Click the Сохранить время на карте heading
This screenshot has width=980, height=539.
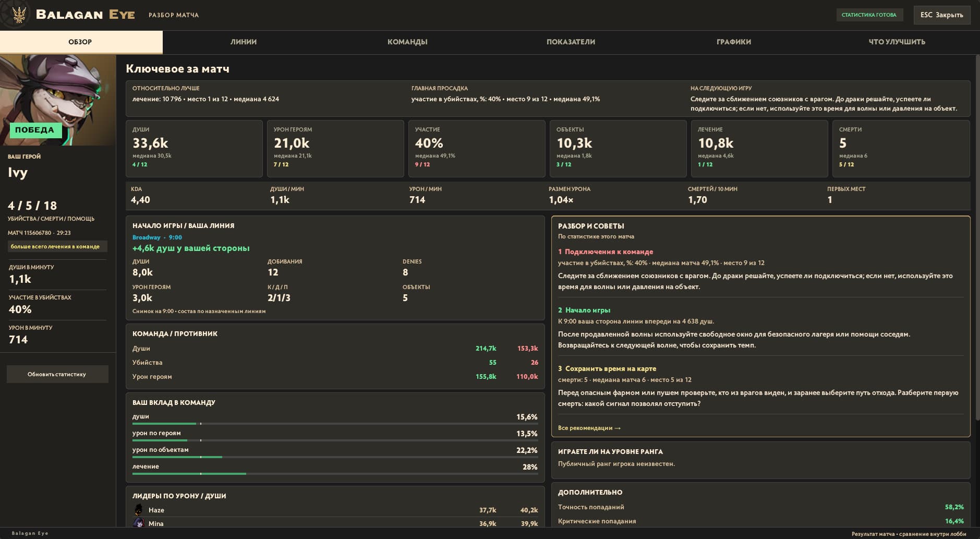click(x=607, y=368)
